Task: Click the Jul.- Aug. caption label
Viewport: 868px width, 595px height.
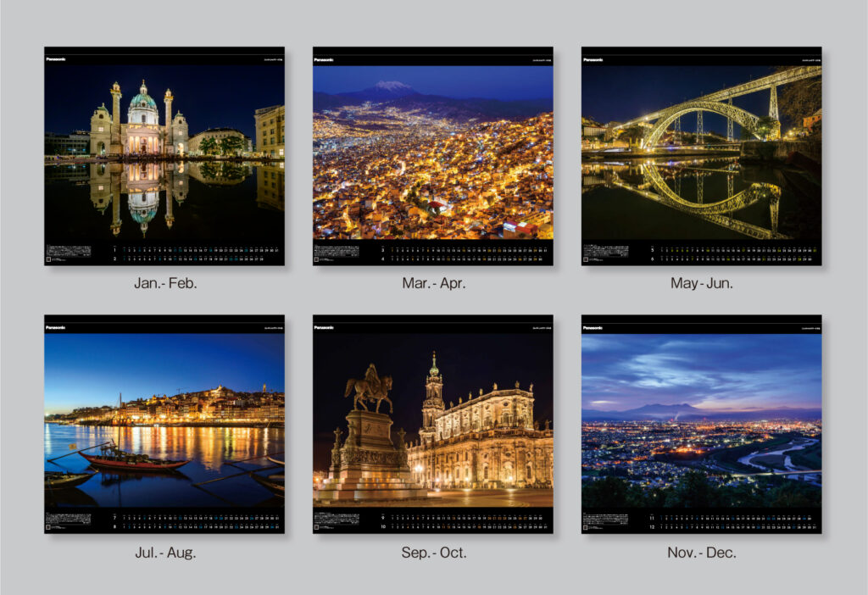Action: [x=165, y=553]
